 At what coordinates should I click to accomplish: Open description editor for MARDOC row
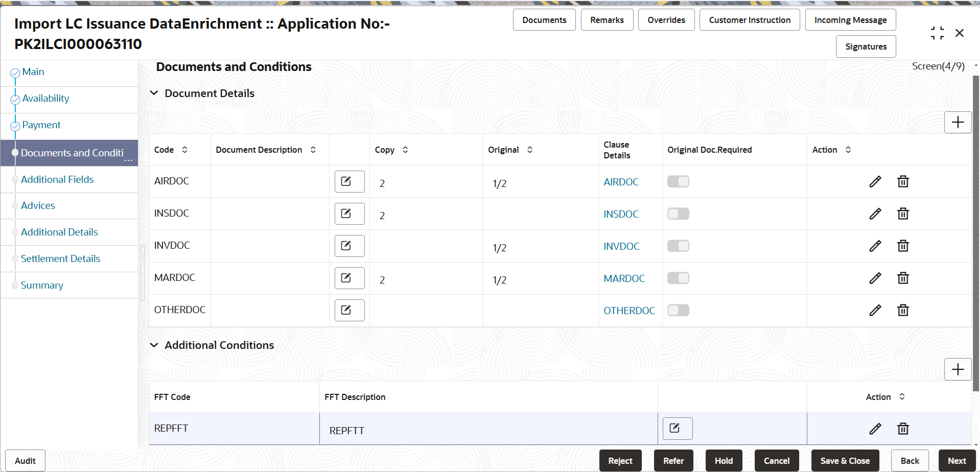coord(349,278)
